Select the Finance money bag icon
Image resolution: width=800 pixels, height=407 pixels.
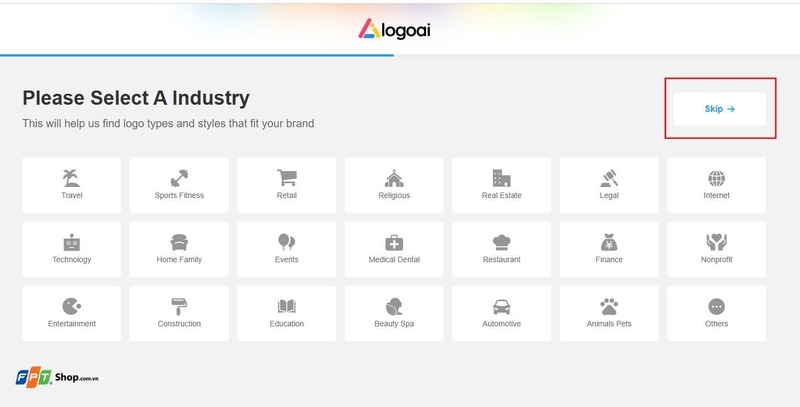609,242
